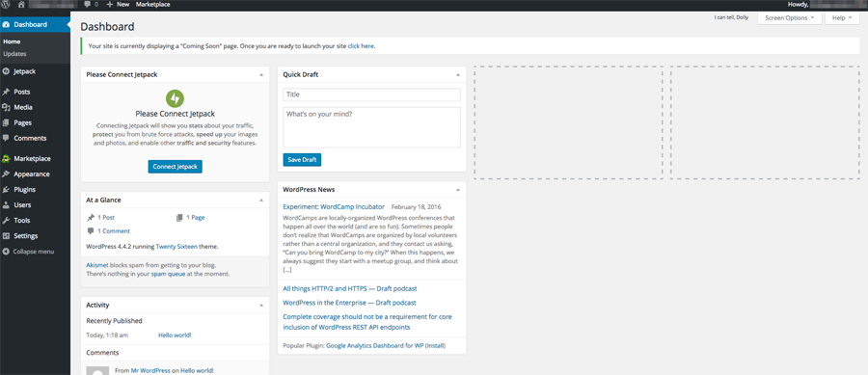Click the Save Draft button
Viewport: 868px width, 375px height.
[302, 160]
